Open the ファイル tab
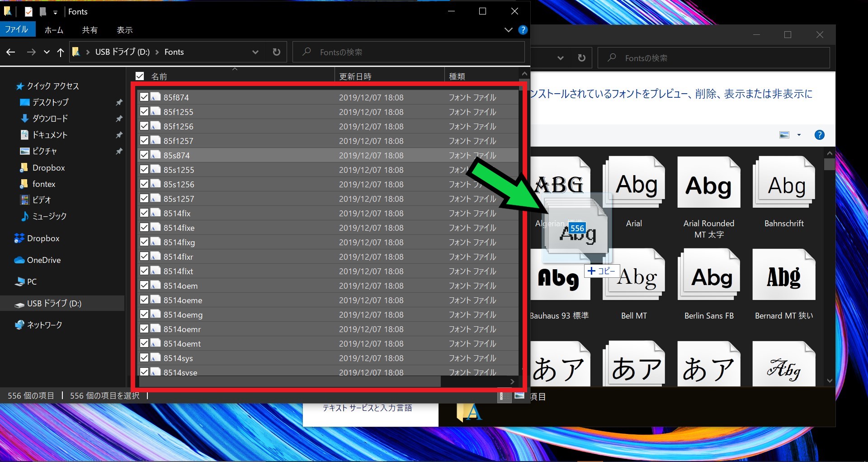This screenshot has width=868, height=462. pyautogui.click(x=17, y=29)
